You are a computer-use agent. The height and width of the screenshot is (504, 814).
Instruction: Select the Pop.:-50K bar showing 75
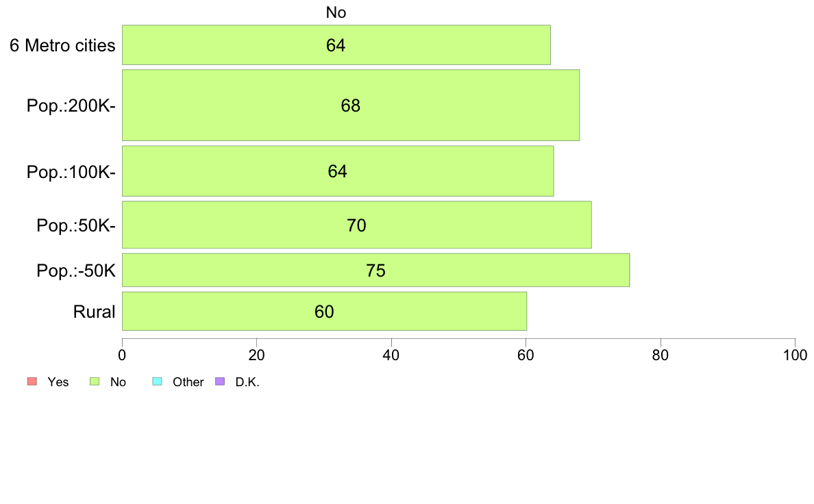[x=376, y=270]
